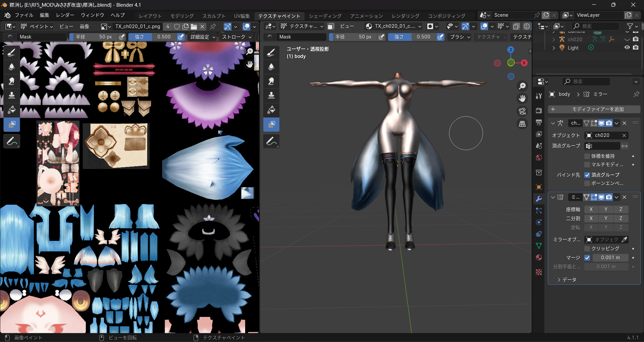Click the zoom magnifier in the 3D viewport
Viewport: 644px width, 342px height.
522,86
